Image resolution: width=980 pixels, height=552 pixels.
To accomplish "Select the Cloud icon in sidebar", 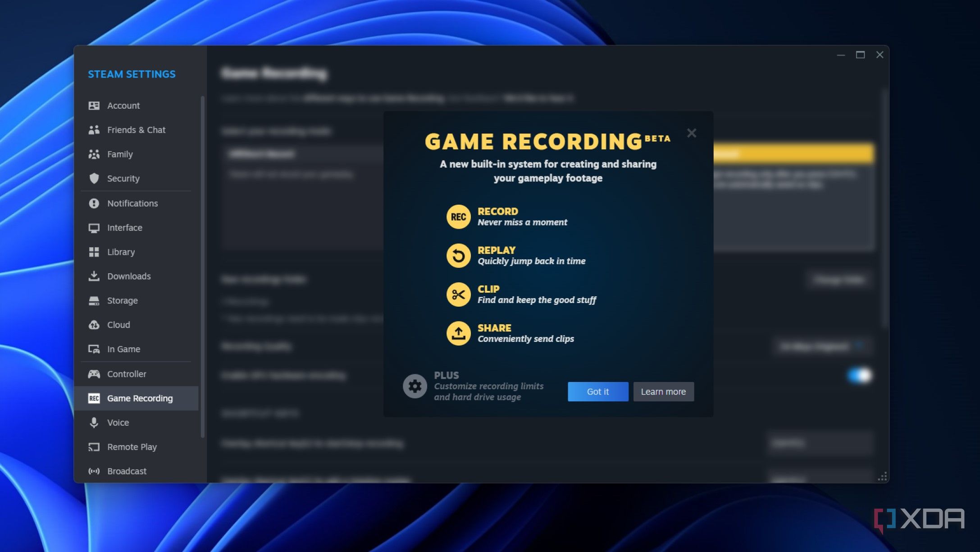I will (x=95, y=325).
